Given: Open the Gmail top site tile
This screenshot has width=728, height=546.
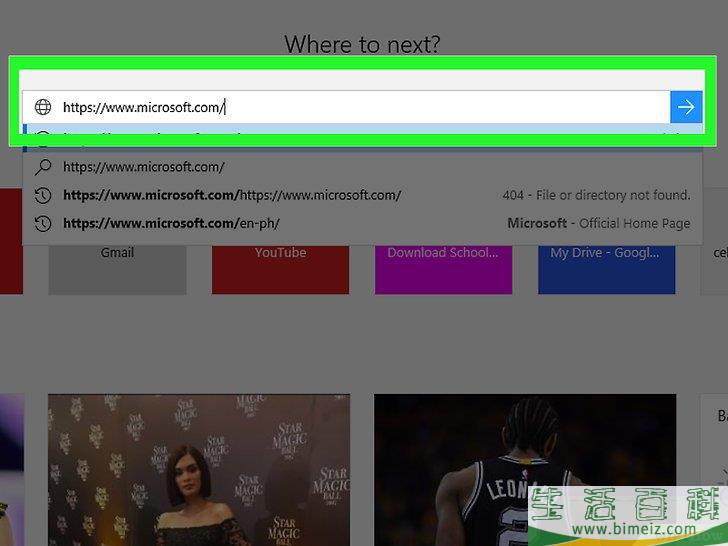Looking at the screenshot, I should (x=117, y=269).
